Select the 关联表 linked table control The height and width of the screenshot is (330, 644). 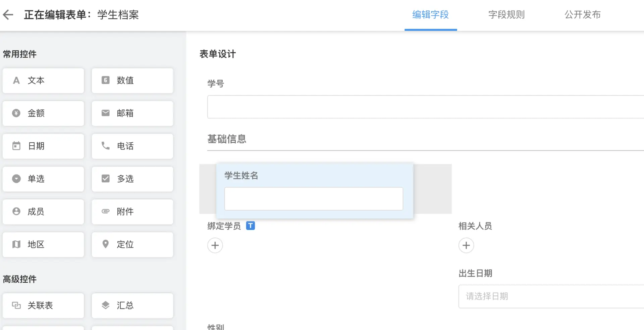(43, 305)
